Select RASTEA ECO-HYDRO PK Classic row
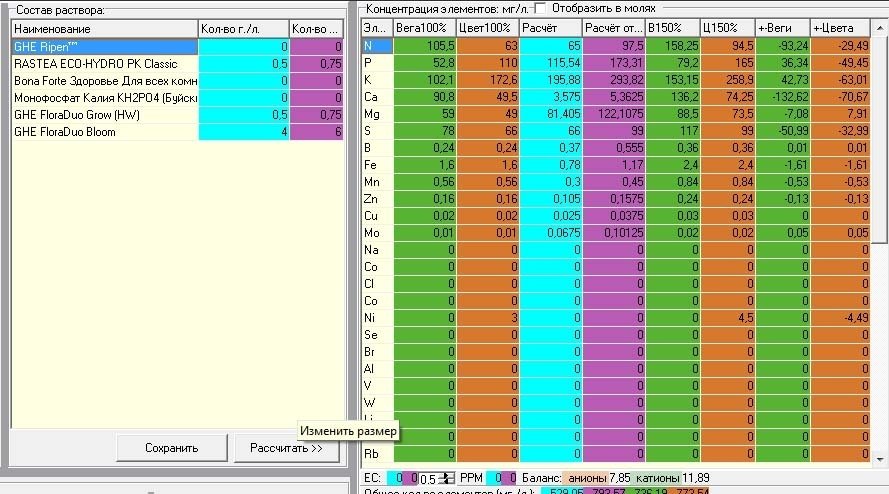The width and height of the screenshot is (889, 494). tap(104, 64)
